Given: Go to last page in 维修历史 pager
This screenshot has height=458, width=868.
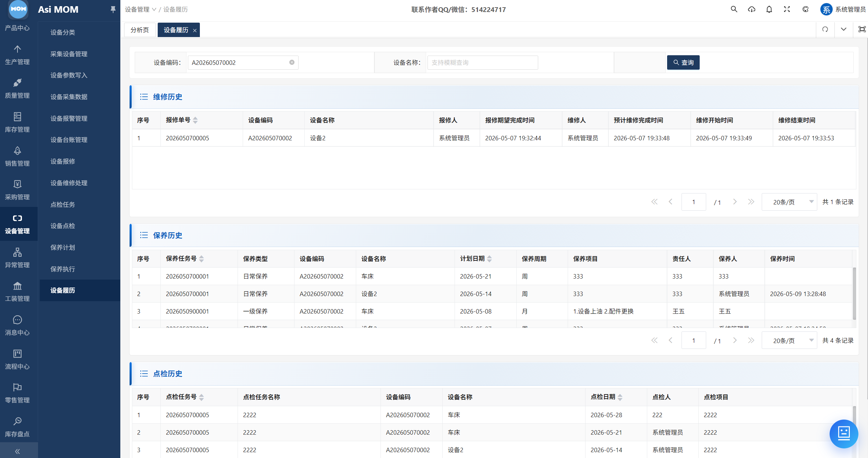Looking at the screenshot, I should tap(751, 202).
